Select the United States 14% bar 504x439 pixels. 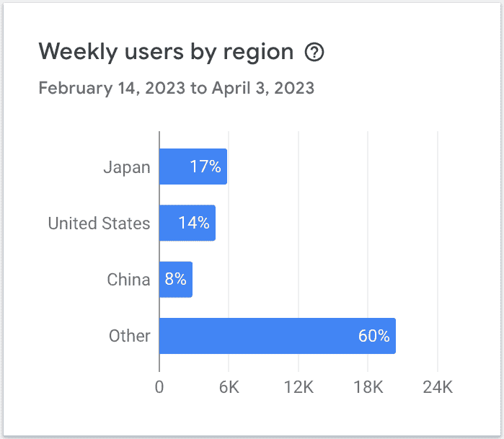(x=187, y=223)
